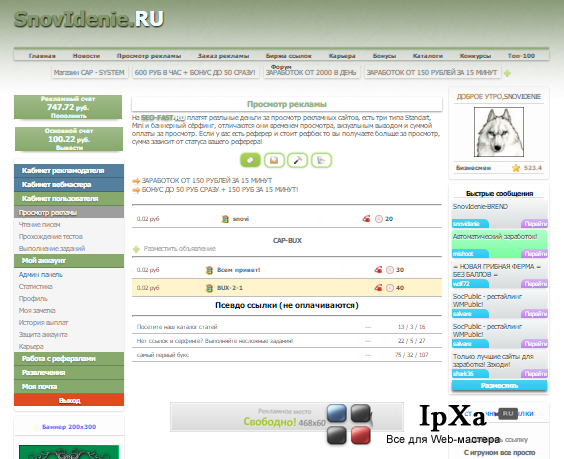Click Перейти in the wolf72 message
Screen dimensions: 564x459
[535, 284]
